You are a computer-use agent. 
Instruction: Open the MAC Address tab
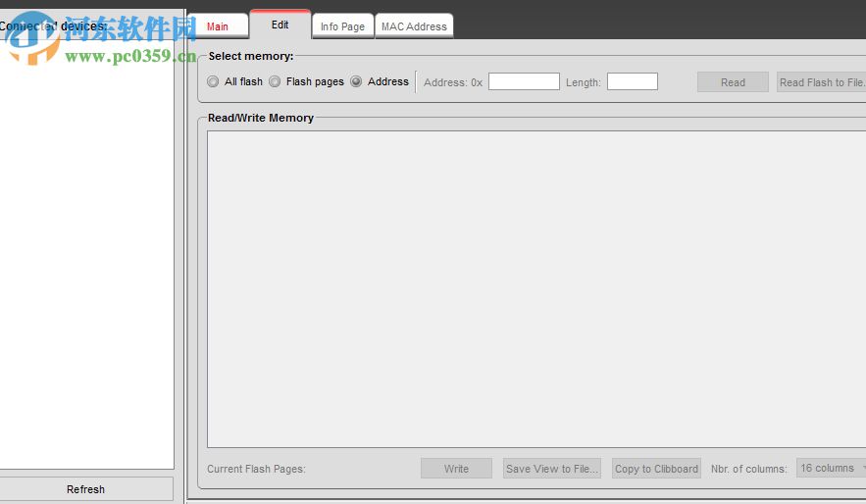(414, 26)
